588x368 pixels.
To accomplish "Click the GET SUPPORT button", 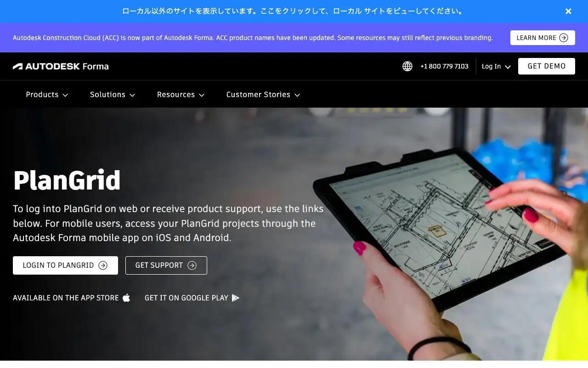I will [x=166, y=265].
